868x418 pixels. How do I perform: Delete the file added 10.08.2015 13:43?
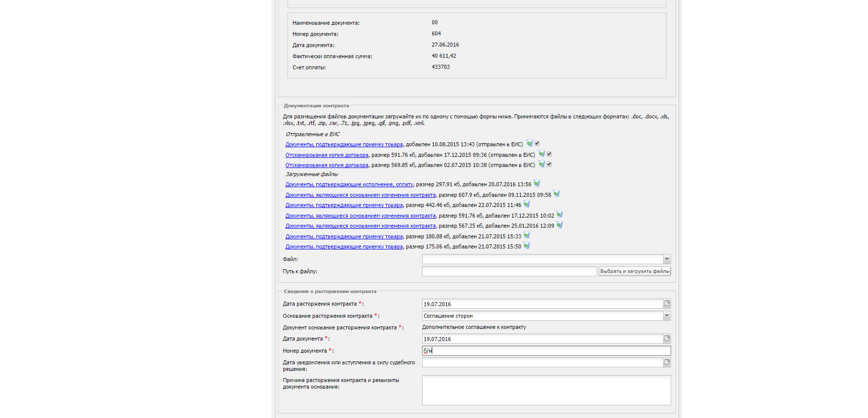pos(529,144)
